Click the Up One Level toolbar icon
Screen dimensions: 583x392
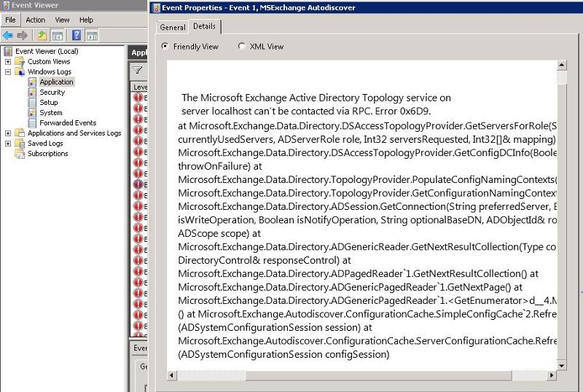[x=42, y=36]
